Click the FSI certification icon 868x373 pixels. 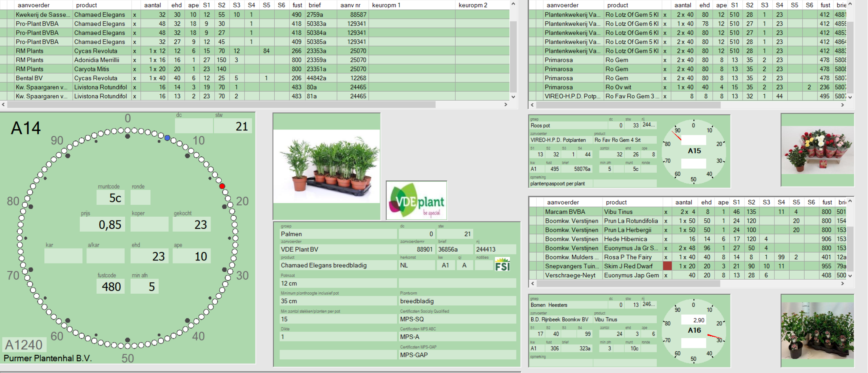pyautogui.click(x=502, y=265)
